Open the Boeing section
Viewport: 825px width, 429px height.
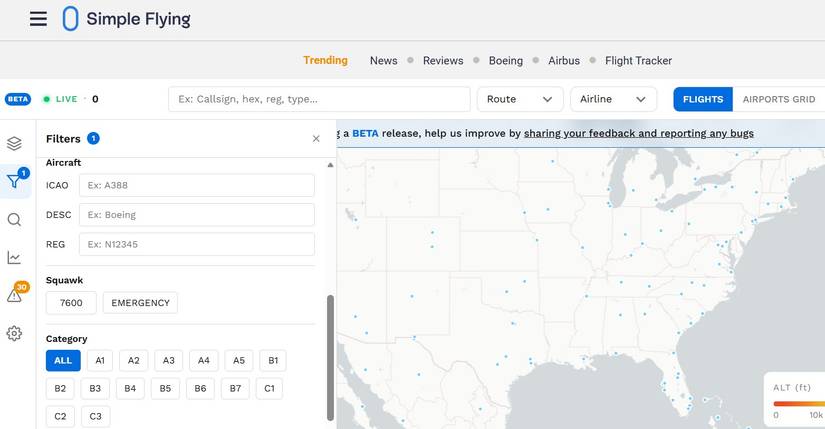506,61
